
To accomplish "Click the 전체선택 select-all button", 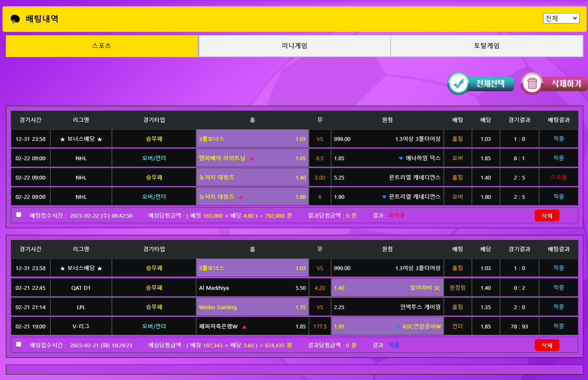I will coord(481,83).
